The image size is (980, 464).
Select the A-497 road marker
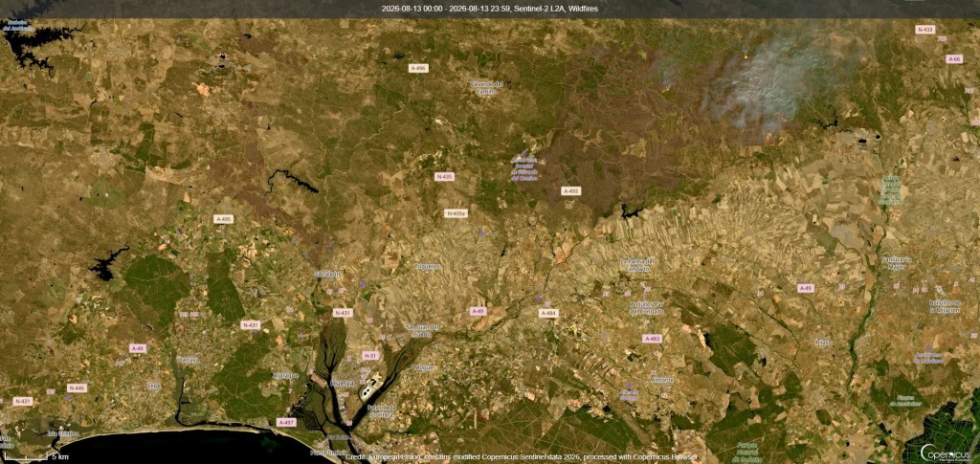(285, 423)
